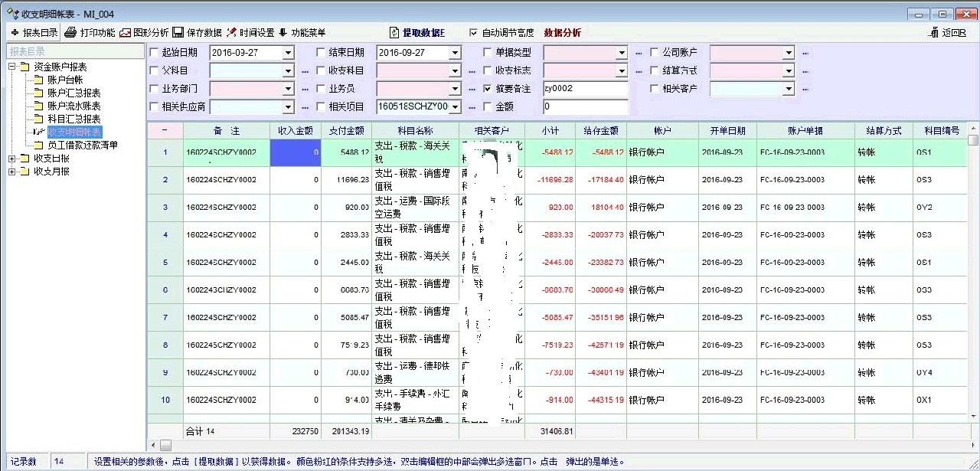Image resolution: width=980 pixels, height=471 pixels.
Task: Expand the 收支日报 tree node
Action: 12,159
